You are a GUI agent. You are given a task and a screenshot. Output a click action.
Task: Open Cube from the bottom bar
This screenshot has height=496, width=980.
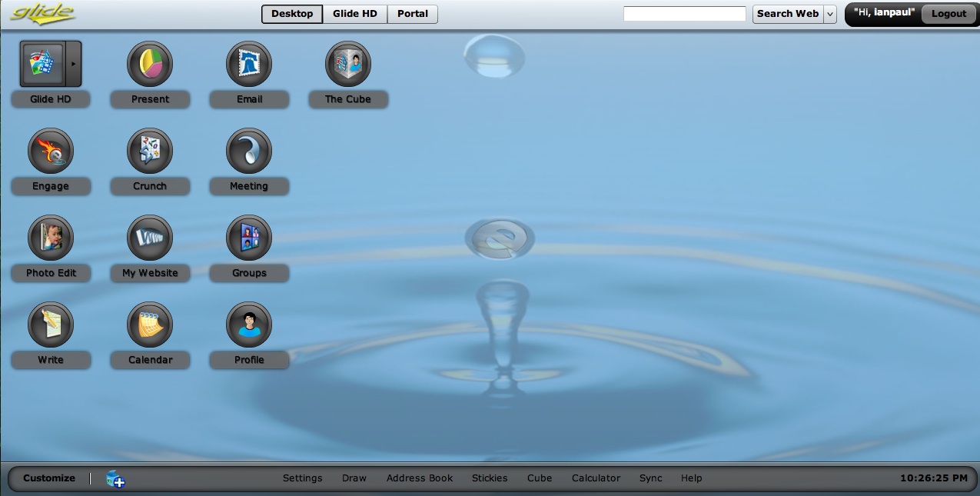540,478
